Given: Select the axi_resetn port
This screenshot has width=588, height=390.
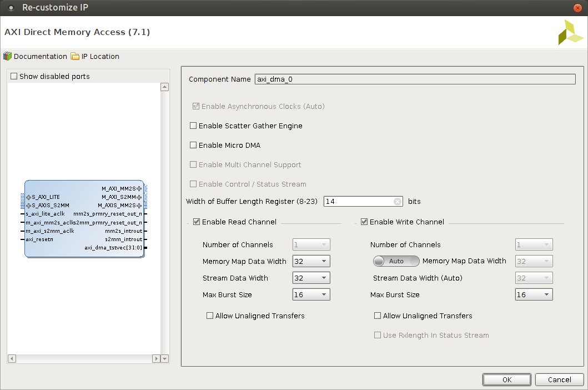Looking at the screenshot, I should click(x=39, y=239).
